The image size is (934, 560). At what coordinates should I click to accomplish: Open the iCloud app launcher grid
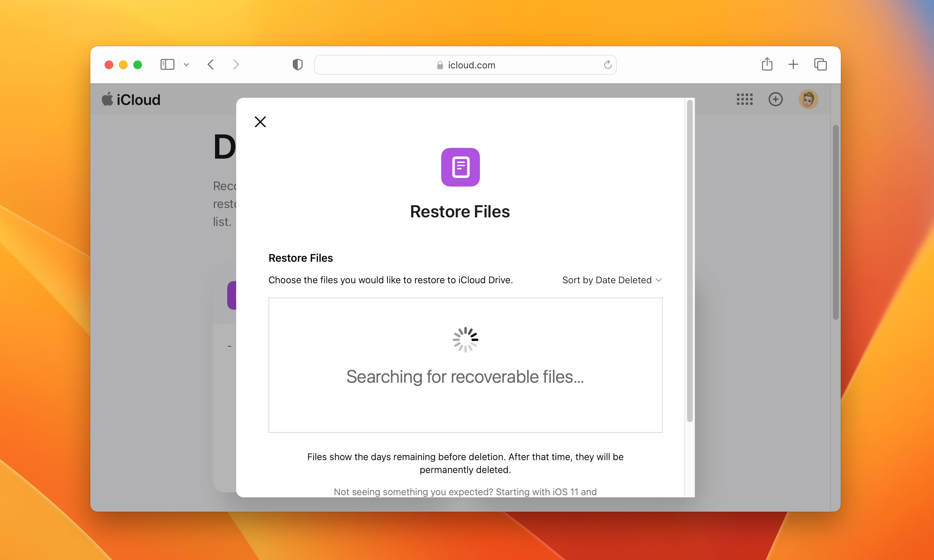pyautogui.click(x=744, y=99)
